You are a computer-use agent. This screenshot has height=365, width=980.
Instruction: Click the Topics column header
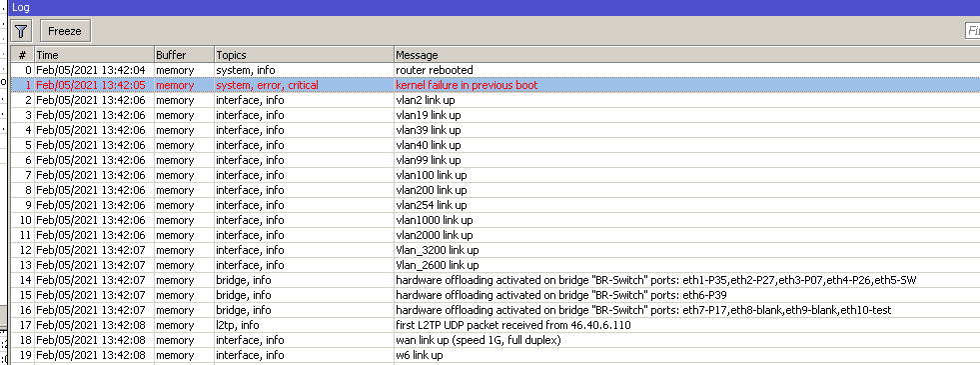(304, 55)
